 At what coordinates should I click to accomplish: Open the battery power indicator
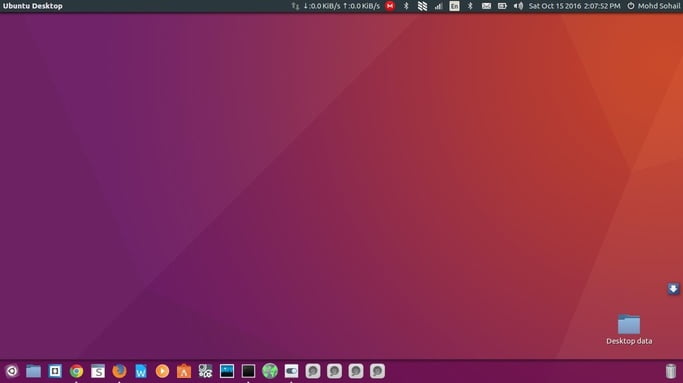(502, 6)
